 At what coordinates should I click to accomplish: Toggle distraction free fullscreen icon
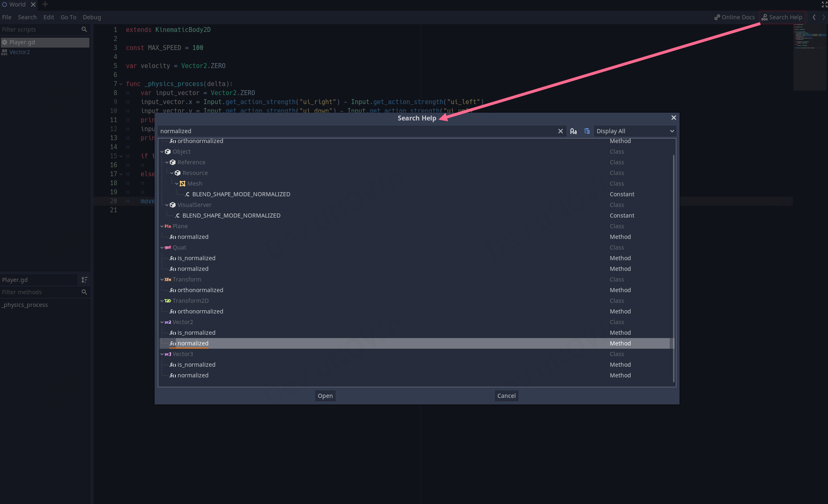824,5
